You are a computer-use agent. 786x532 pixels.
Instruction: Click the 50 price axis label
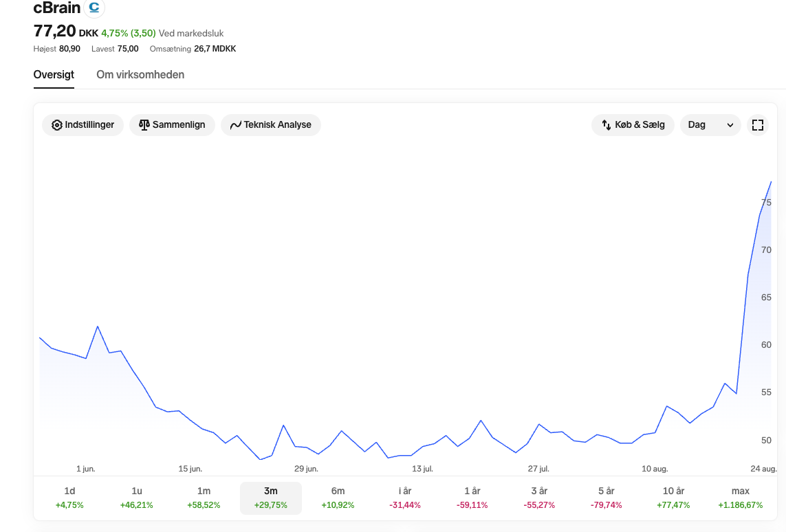pos(766,441)
